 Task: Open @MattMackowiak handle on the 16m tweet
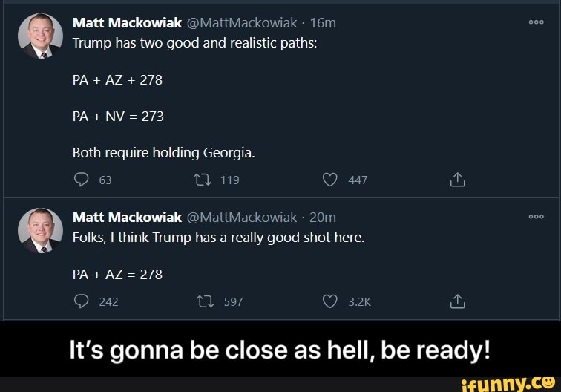pyautogui.click(x=241, y=23)
